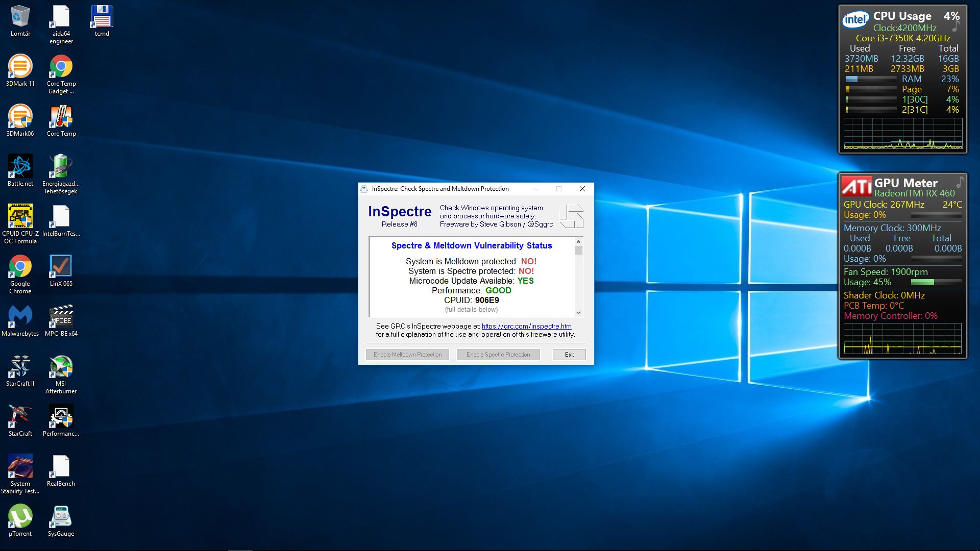Click the CPU usage history graph
The height and width of the screenshot is (551, 980).
click(x=903, y=134)
